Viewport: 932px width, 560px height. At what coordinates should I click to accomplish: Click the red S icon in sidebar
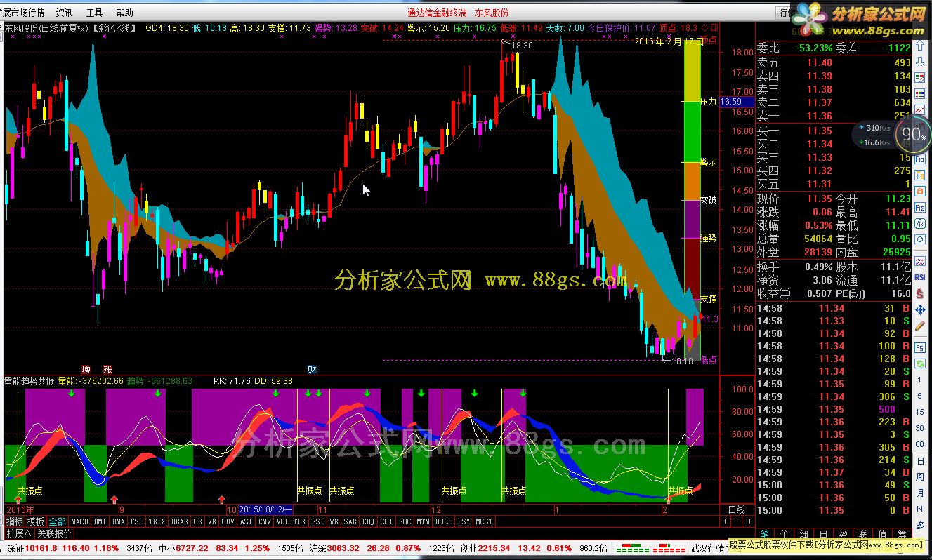click(x=919, y=294)
